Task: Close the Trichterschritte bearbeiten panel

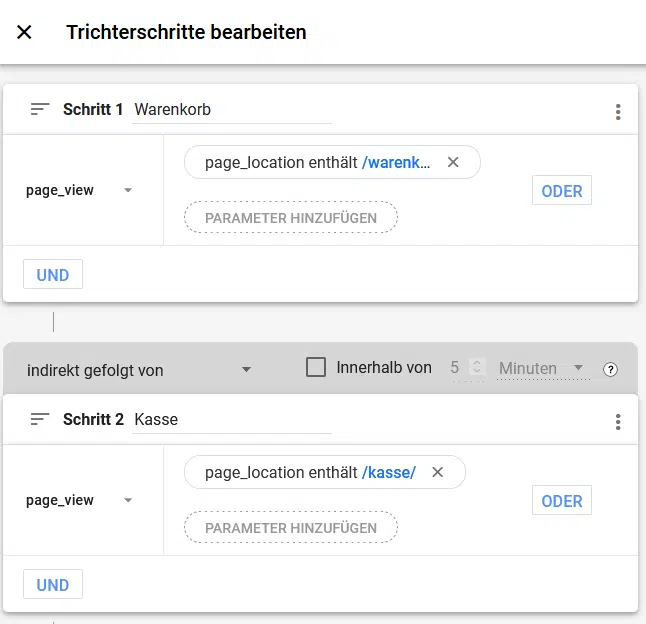Action: pos(24,32)
